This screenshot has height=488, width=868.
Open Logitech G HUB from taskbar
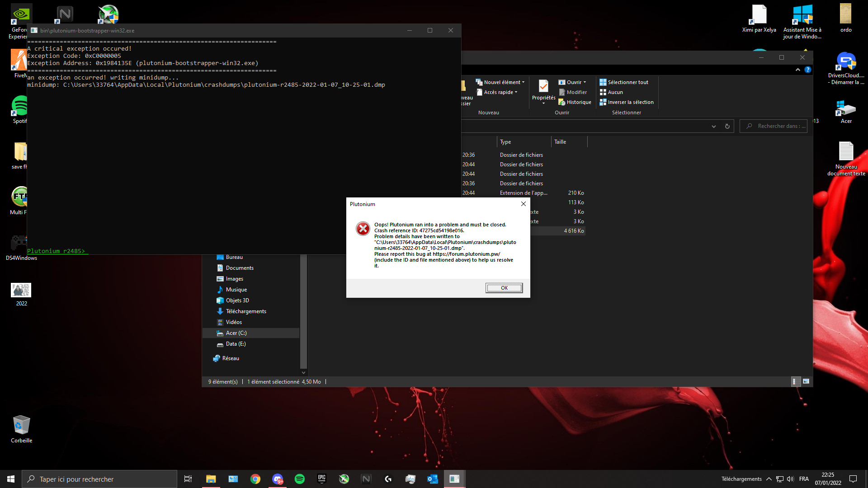388,479
